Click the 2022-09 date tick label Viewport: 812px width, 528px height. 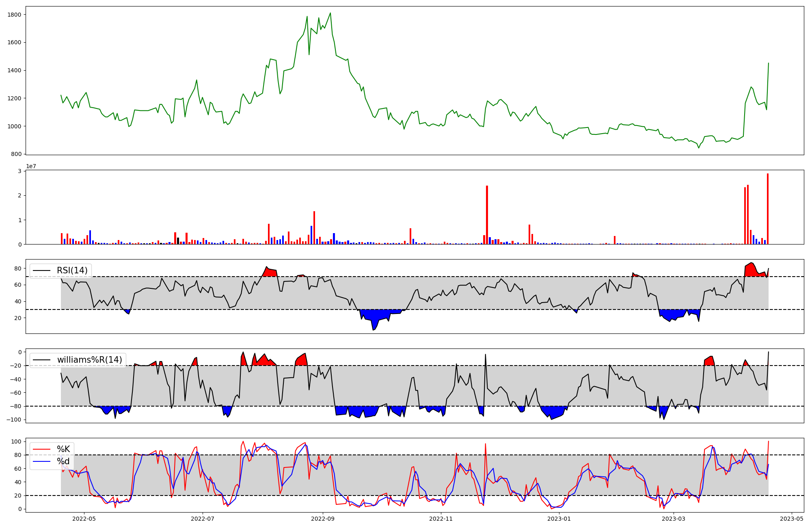(x=323, y=519)
